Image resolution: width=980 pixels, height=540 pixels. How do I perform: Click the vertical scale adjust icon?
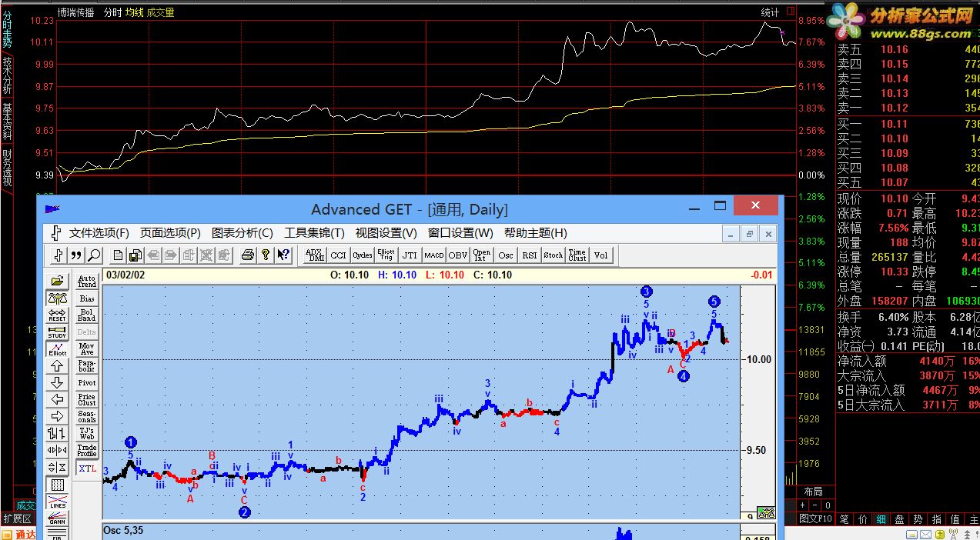58,467
